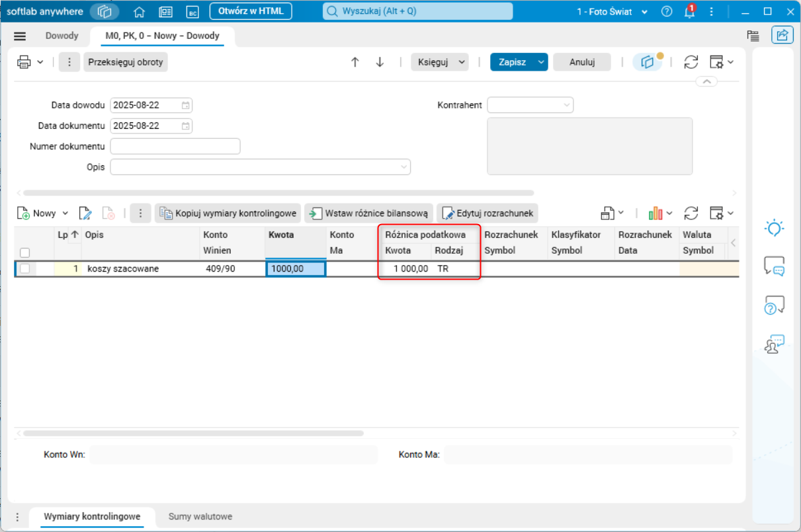Open more options beside Przeksięguj obroty
Viewport: 801px width, 532px height.
[x=69, y=62]
